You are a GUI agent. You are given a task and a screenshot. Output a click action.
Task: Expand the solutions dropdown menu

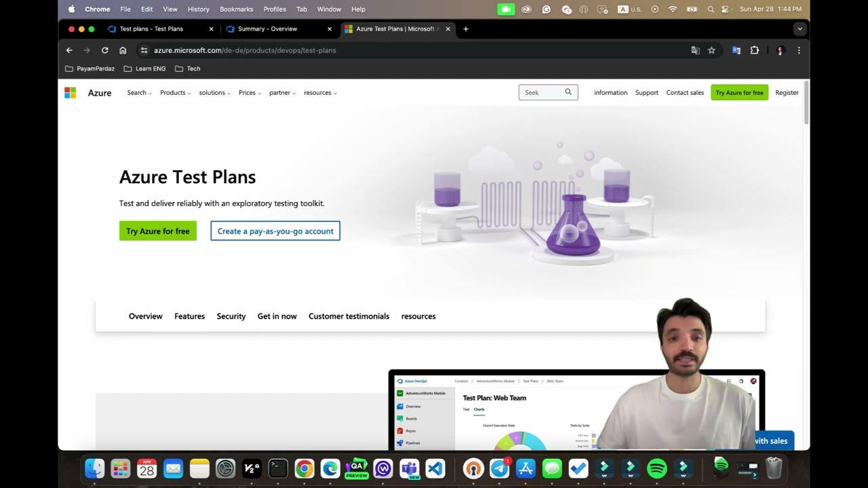click(x=214, y=93)
